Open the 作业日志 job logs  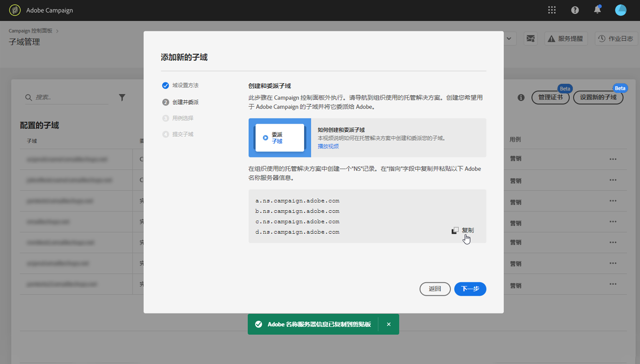(x=616, y=39)
